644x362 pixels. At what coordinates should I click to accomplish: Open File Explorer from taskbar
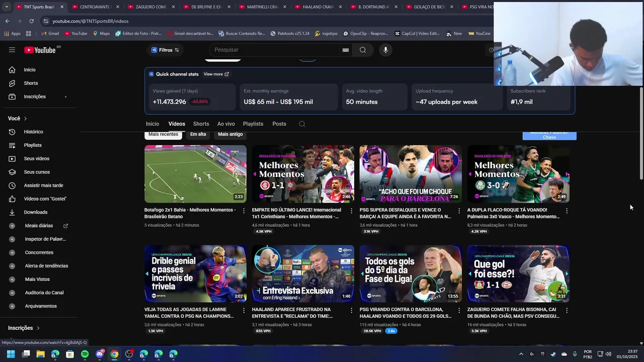[x=40, y=354]
